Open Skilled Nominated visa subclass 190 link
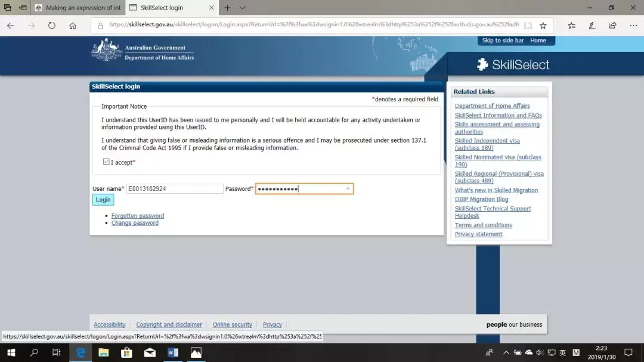 (498, 160)
